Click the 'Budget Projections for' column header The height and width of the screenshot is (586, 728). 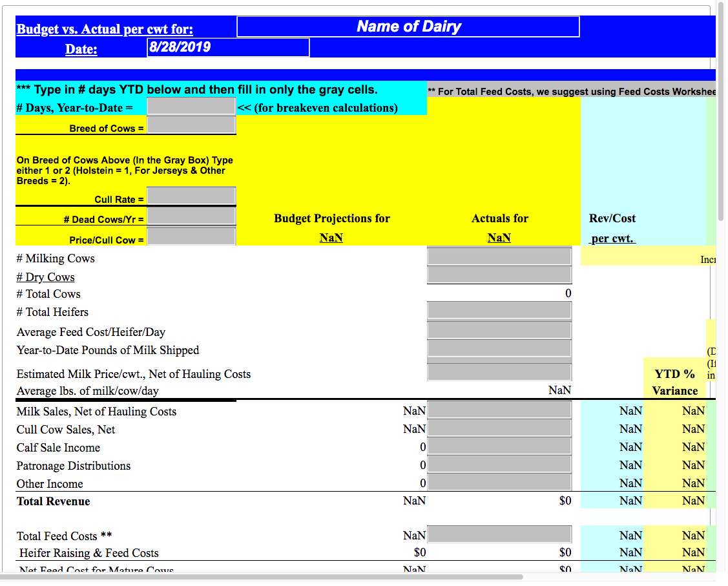click(x=332, y=218)
